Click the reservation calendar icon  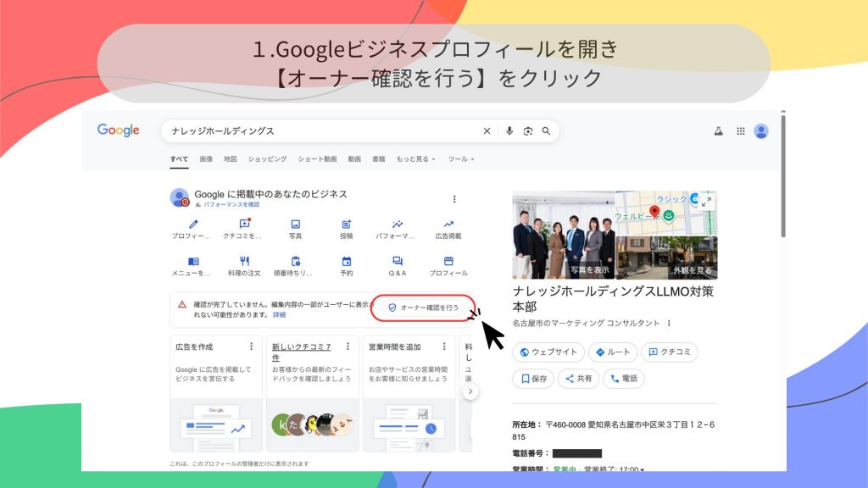(346, 262)
